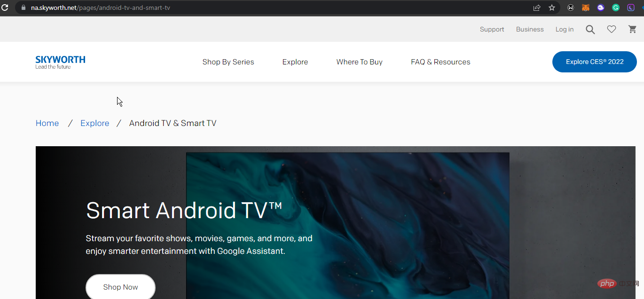Open the purple ghost extension icon
The height and width of the screenshot is (299, 644).
pos(601,8)
